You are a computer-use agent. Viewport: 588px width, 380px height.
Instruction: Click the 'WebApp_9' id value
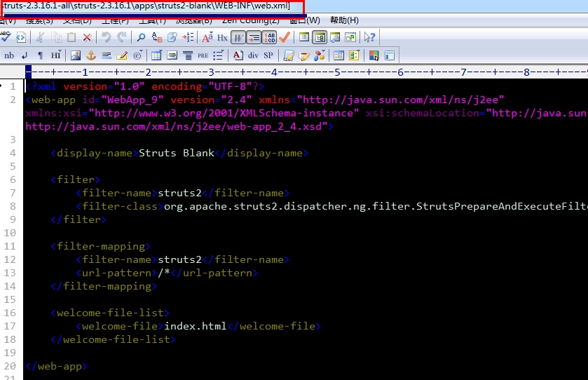(132, 100)
